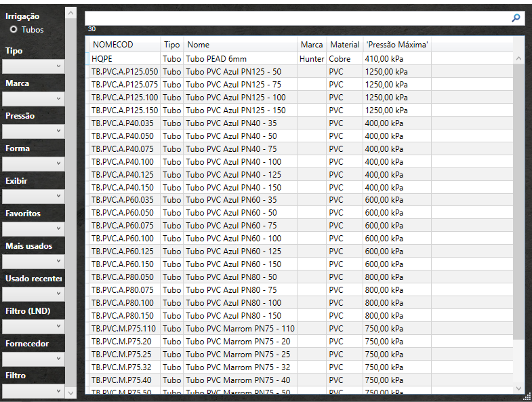Screen dimensions: 532x402
Task: Open the Forma dropdown
Action: pyautogui.click(x=33, y=164)
